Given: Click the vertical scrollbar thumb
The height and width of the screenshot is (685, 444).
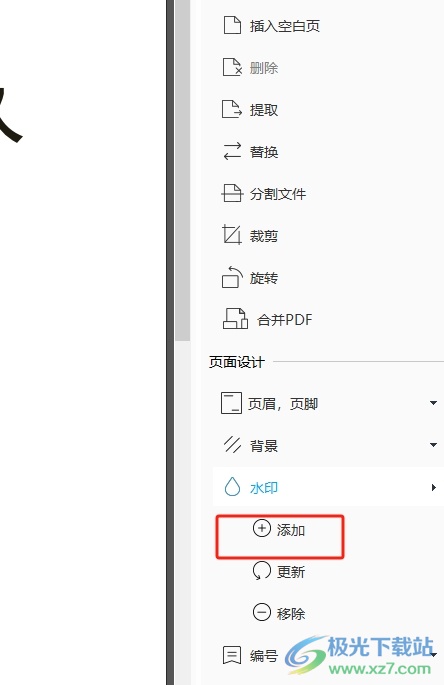Looking at the screenshot, I should pos(182,170).
